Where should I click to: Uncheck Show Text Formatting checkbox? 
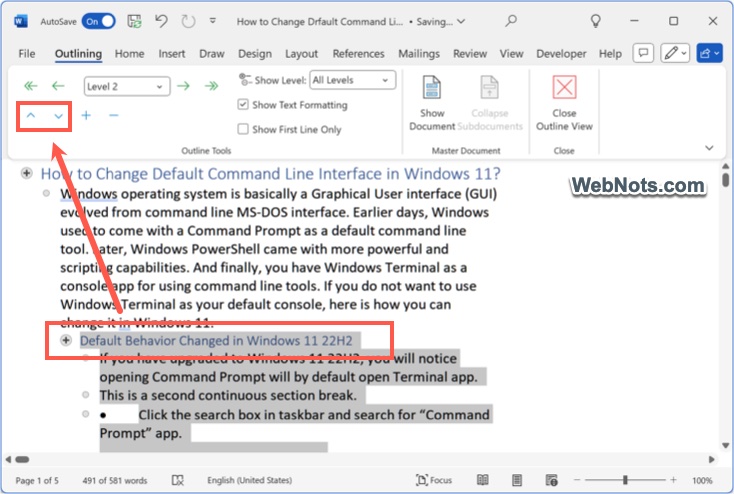242,104
